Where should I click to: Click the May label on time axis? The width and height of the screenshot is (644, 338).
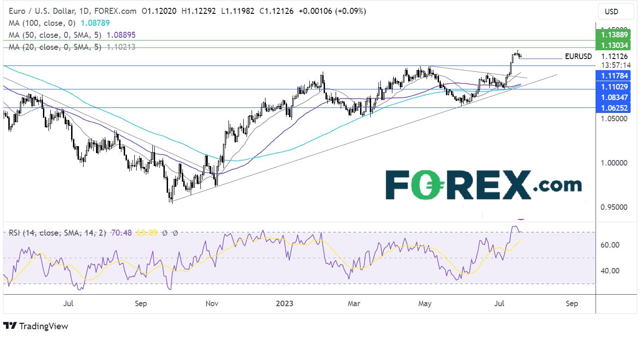[424, 304]
